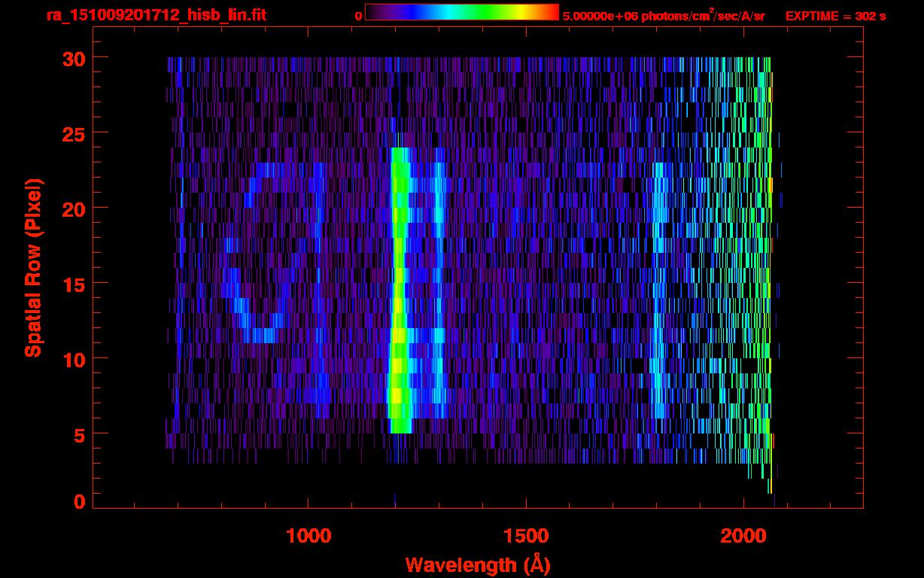This screenshot has height=578, width=924.
Task: Click the EXPTIME = 302 s label
Action: click(835, 16)
